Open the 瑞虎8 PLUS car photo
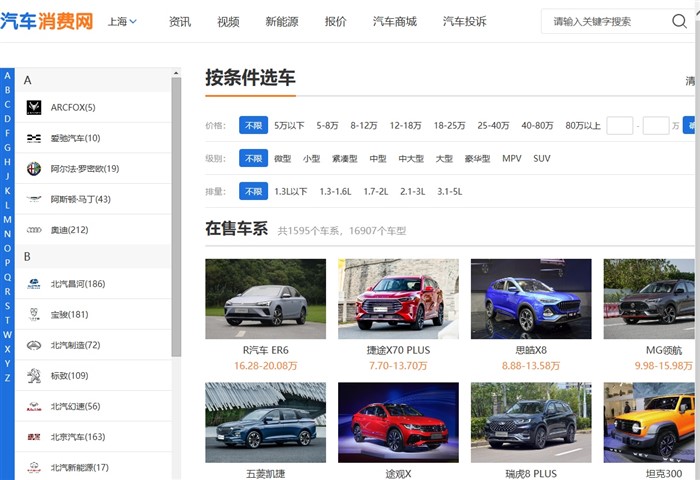The height and width of the screenshot is (480, 700). [x=531, y=422]
